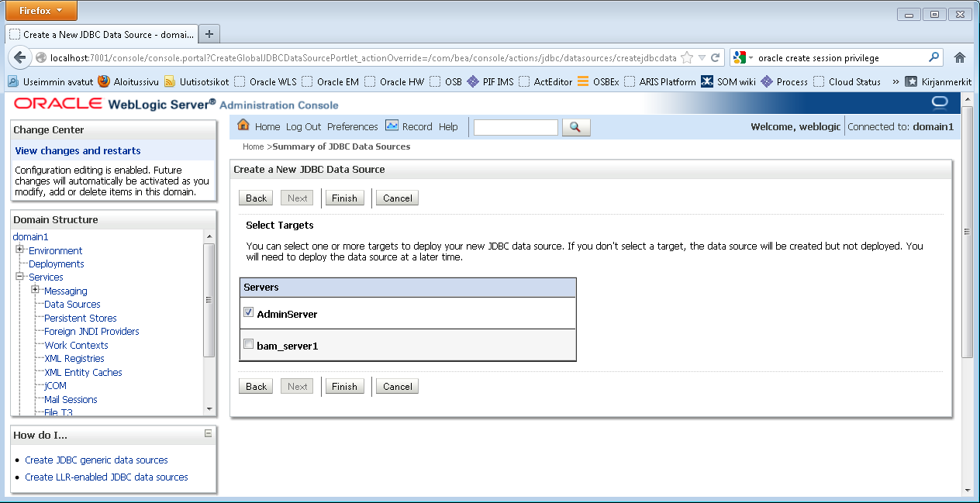Open Create LLR-enabled JDBC data sources help
The width and height of the screenshot is (980, 503).
(106, 477)
